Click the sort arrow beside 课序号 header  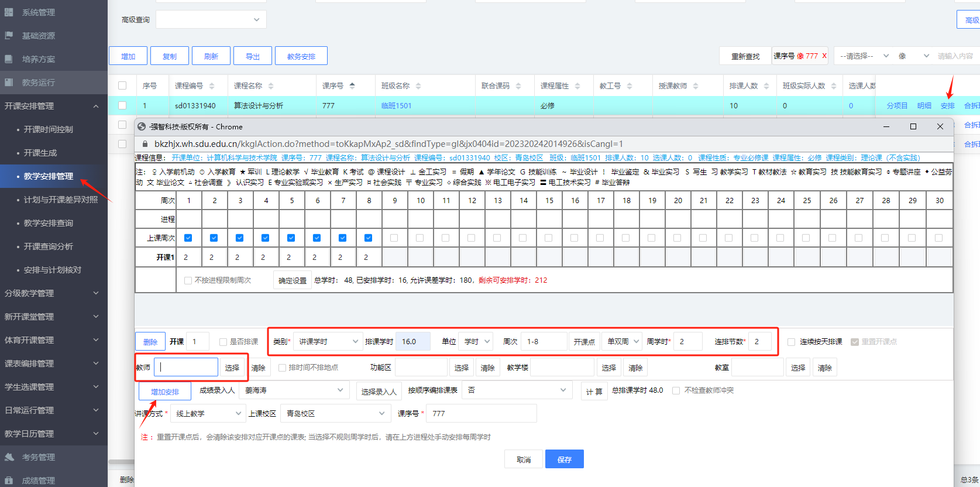click(x=352, y=86)
